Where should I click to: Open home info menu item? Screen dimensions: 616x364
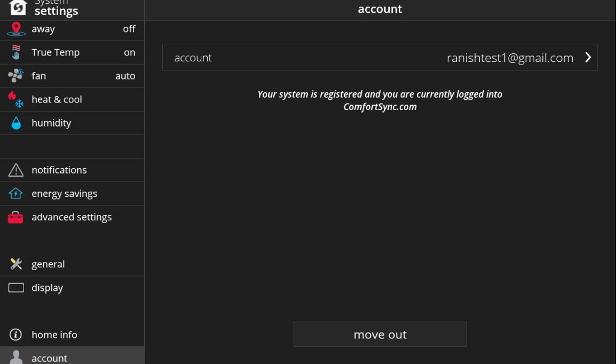72,335
